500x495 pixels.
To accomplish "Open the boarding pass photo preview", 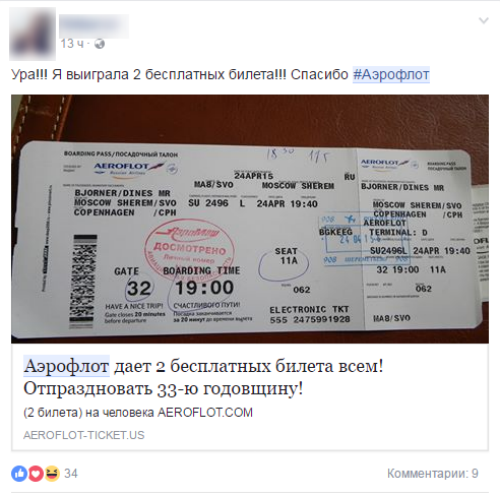I will [x=250, y=219].
